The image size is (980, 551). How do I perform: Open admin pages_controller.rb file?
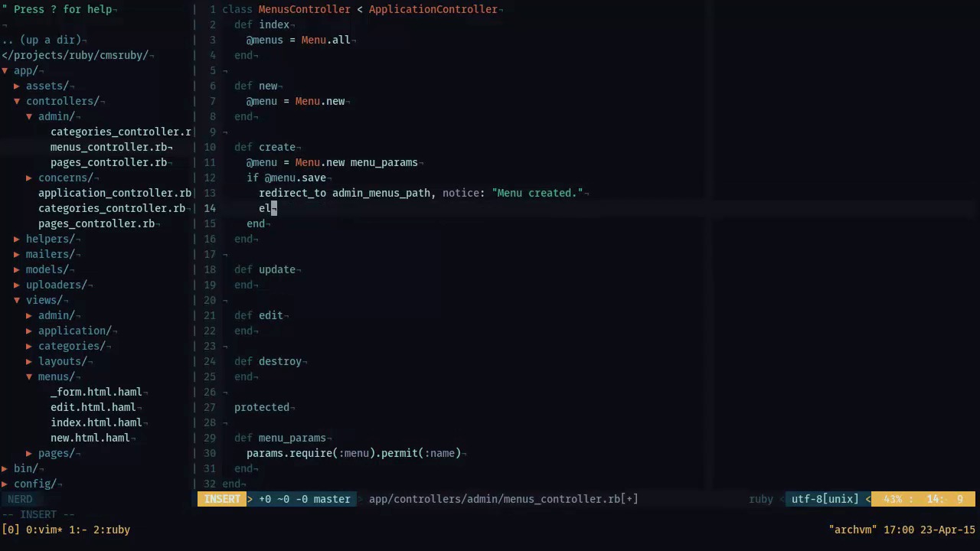pos(109,162)
